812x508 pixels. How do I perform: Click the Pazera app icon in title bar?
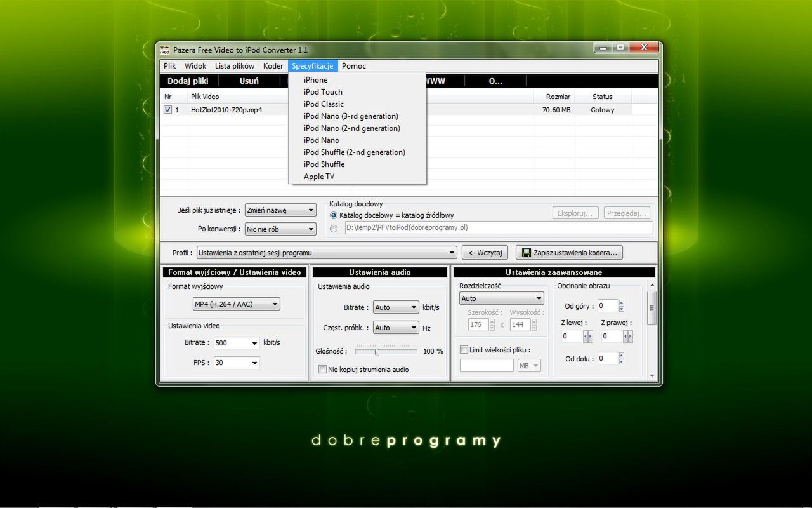(x=165, y=50)
